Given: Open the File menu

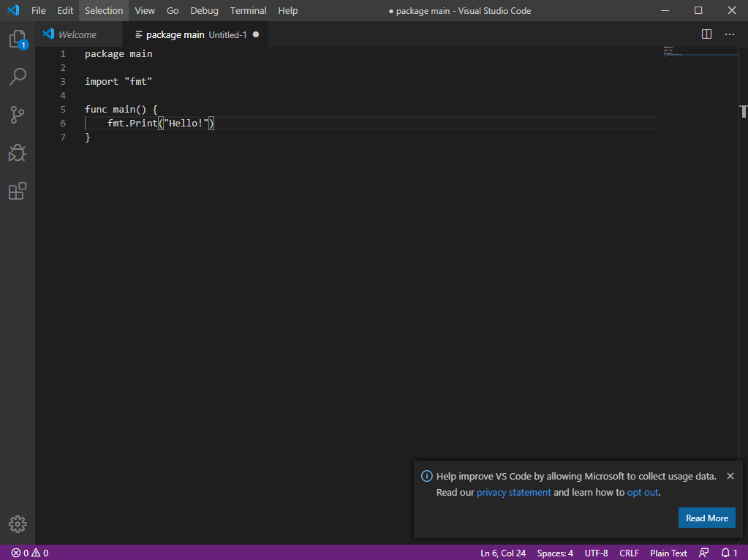Looking at the screenshot, I should coord(39,10).
